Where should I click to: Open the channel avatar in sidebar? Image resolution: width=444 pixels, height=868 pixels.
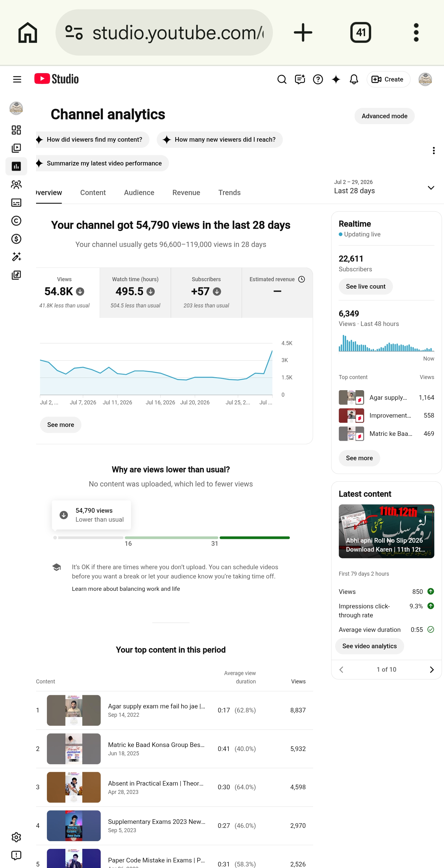16,108
